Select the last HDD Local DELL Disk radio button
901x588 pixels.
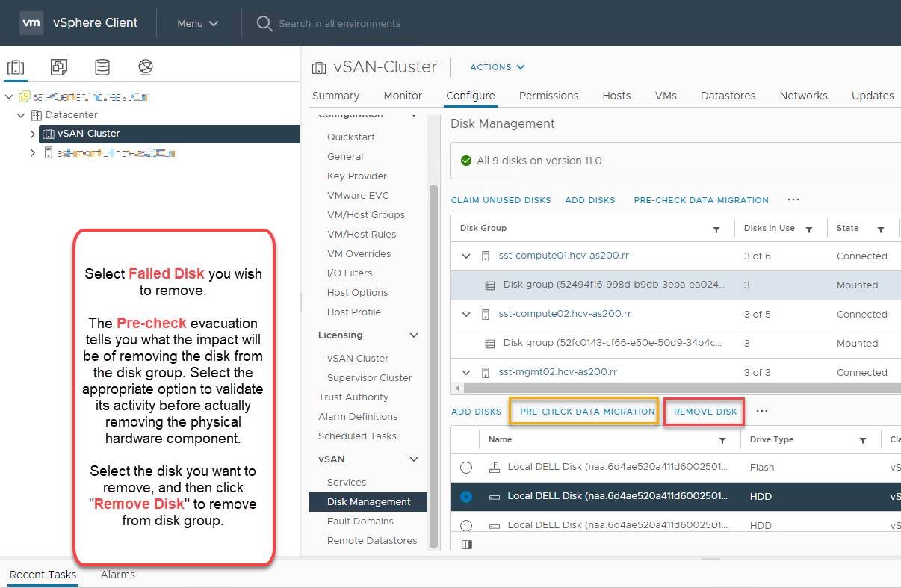point(466,525)
